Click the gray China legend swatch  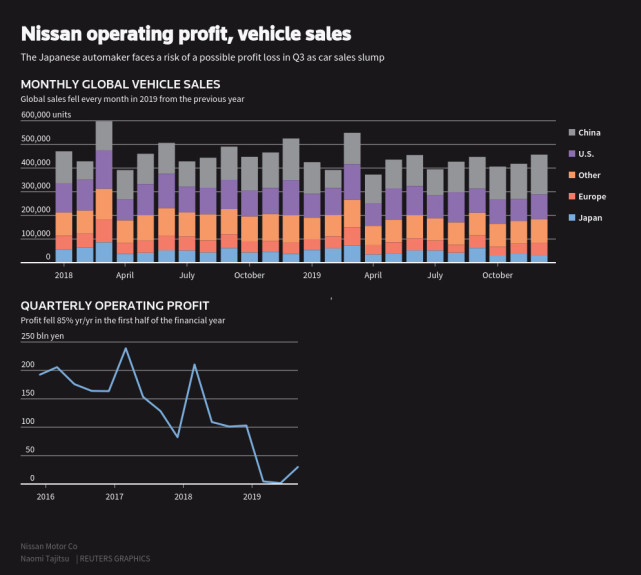(x=572, y=132)
